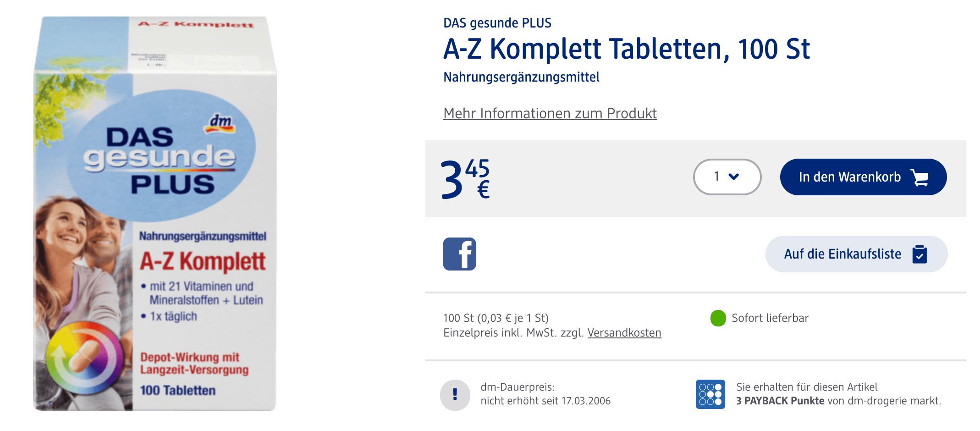Click the dm-Dauerpreis exclamation mark icon

coord(455,394)
